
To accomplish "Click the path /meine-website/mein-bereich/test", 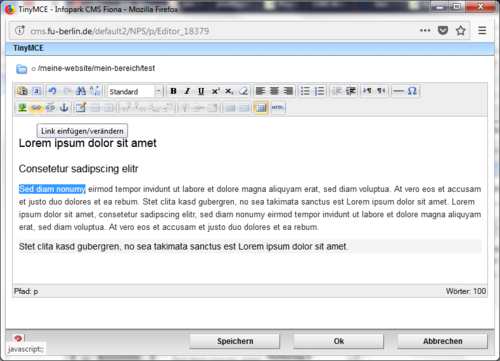I will 96,68.
